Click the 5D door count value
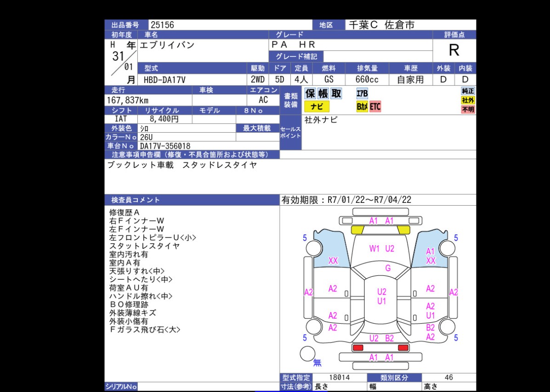 pos(280,80)
